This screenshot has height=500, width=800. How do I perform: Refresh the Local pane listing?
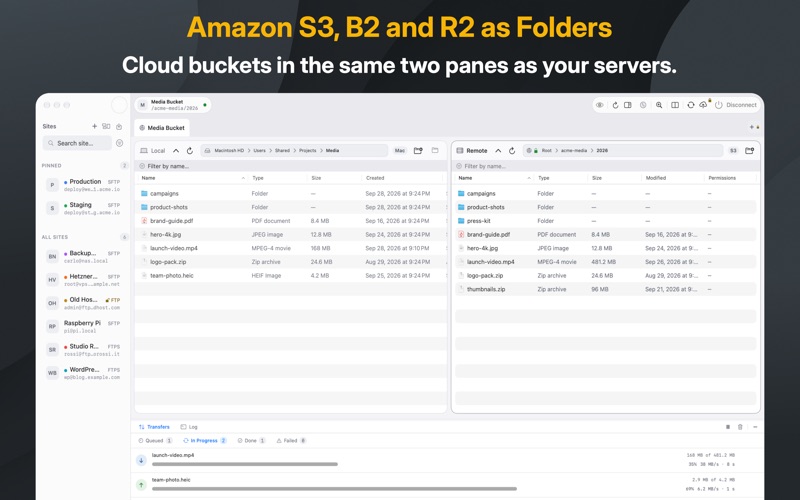[x=190, y=151]
